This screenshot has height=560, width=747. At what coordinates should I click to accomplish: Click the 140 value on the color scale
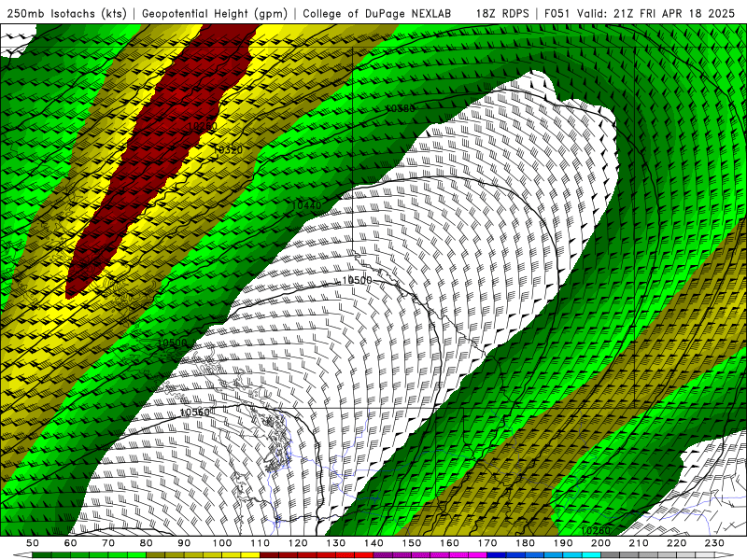(x=373, y=543)
